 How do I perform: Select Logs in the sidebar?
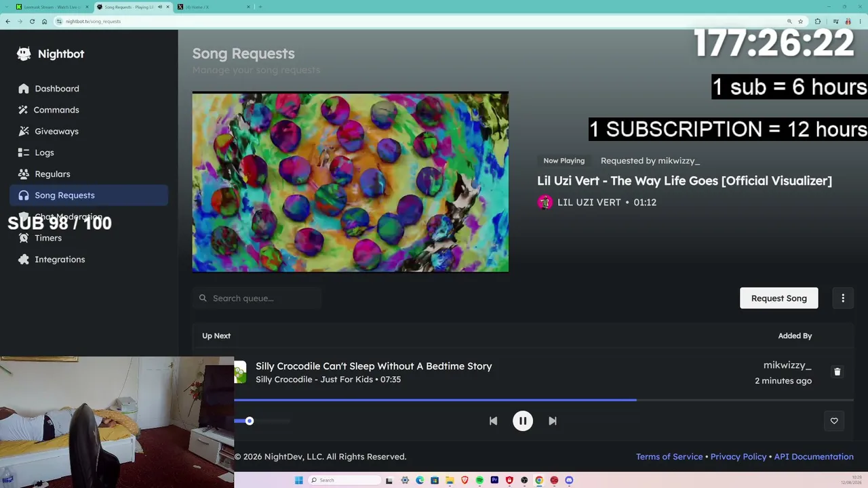click(x=89, y=152)
